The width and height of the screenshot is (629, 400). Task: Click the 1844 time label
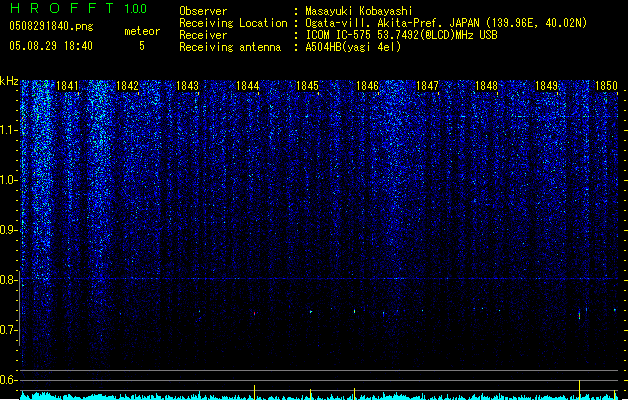(248, 86)
